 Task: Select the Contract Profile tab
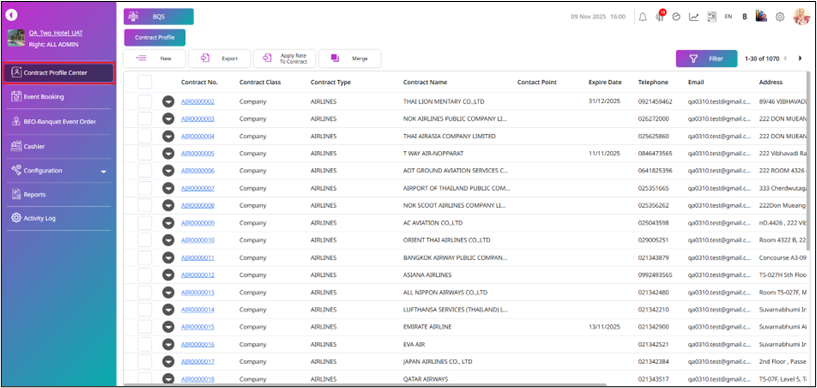pyautogui.click(x=154, y=37)
